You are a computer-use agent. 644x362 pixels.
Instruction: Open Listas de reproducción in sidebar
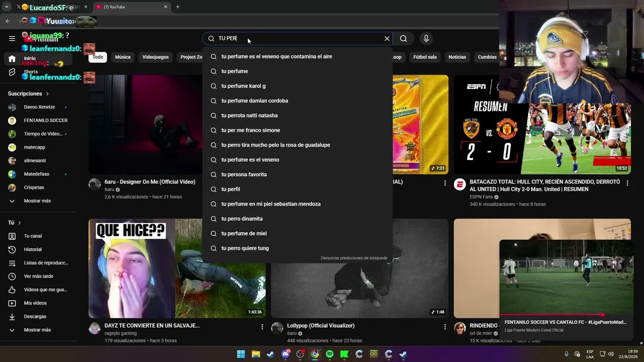pyautogui.click(x=39, y=263)
